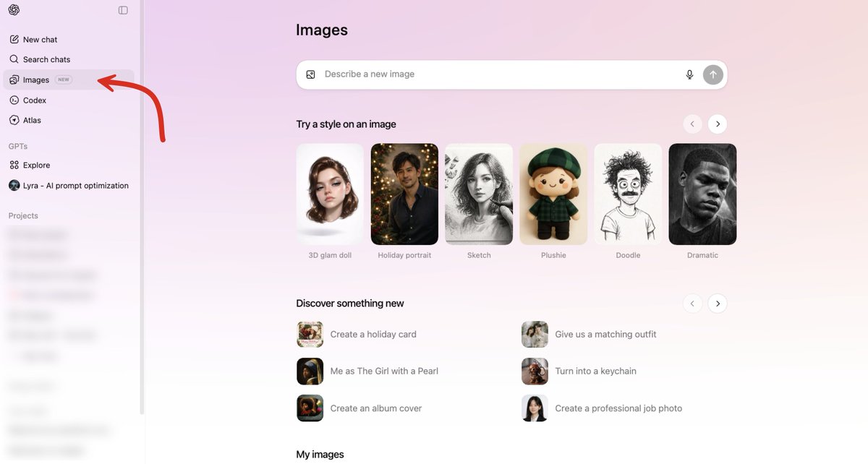868x464 pixels.
Task: Click the Images sidebar icon
Action: click(14, 80)
